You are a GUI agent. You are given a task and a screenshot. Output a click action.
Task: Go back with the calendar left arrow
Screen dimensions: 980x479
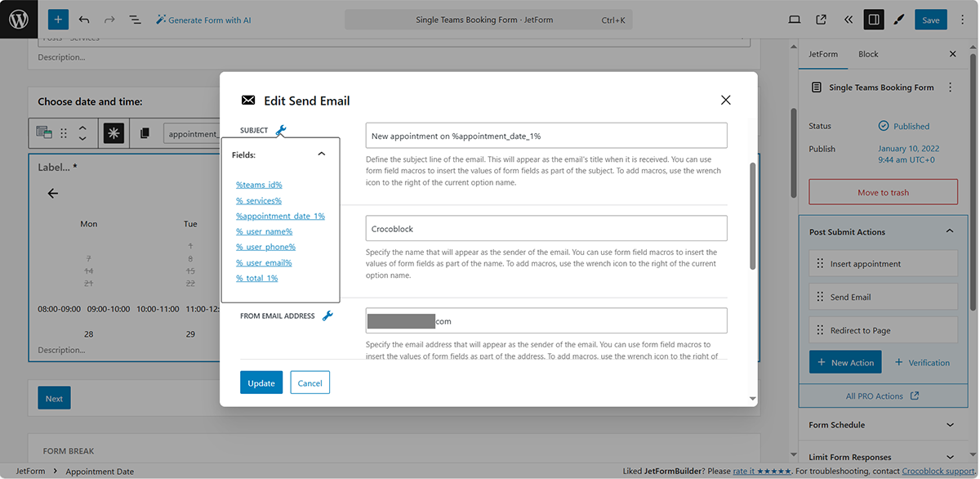coord(53,194)
